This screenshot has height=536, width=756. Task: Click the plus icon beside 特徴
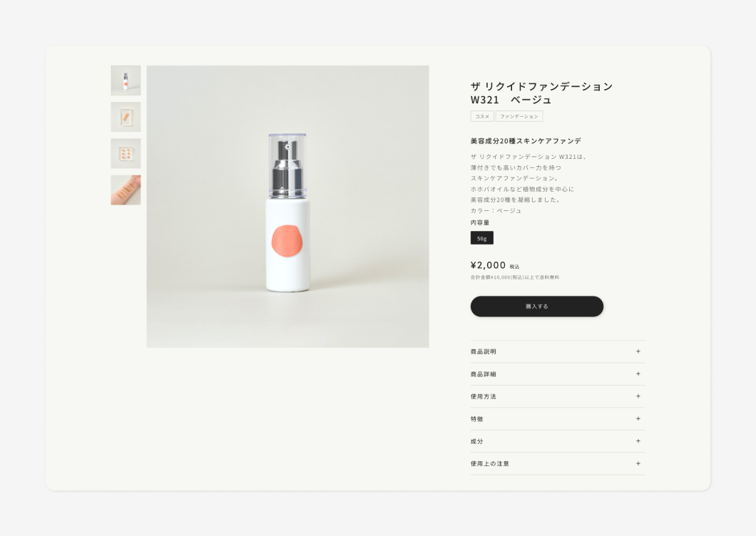[x=638, y=418]
